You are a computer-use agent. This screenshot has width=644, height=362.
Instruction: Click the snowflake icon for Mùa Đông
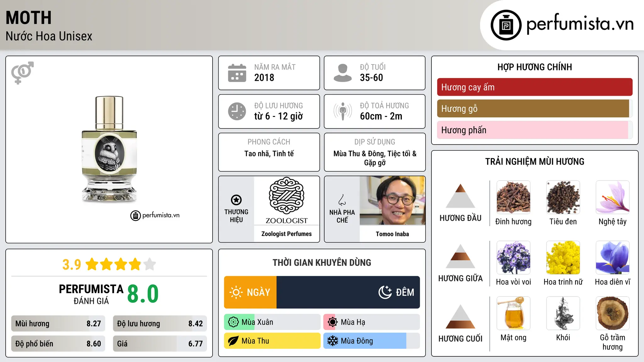click(333, 341)
